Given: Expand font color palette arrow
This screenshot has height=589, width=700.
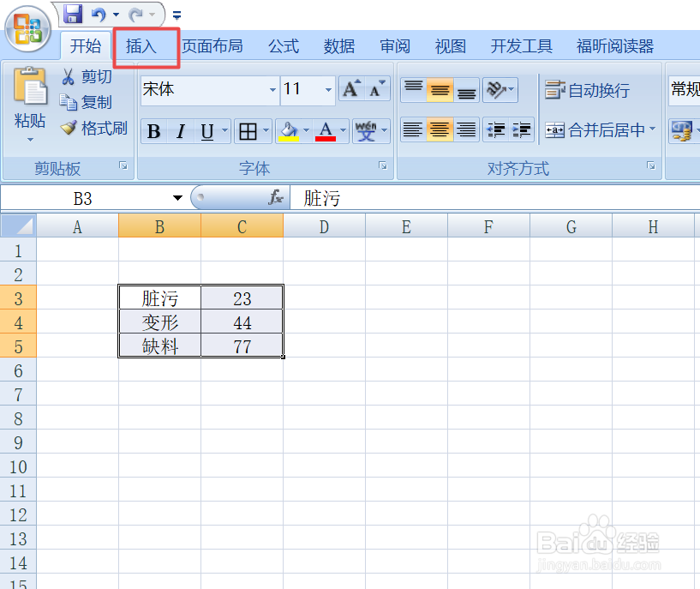Looking at the screenshot, I should point(344,131).
